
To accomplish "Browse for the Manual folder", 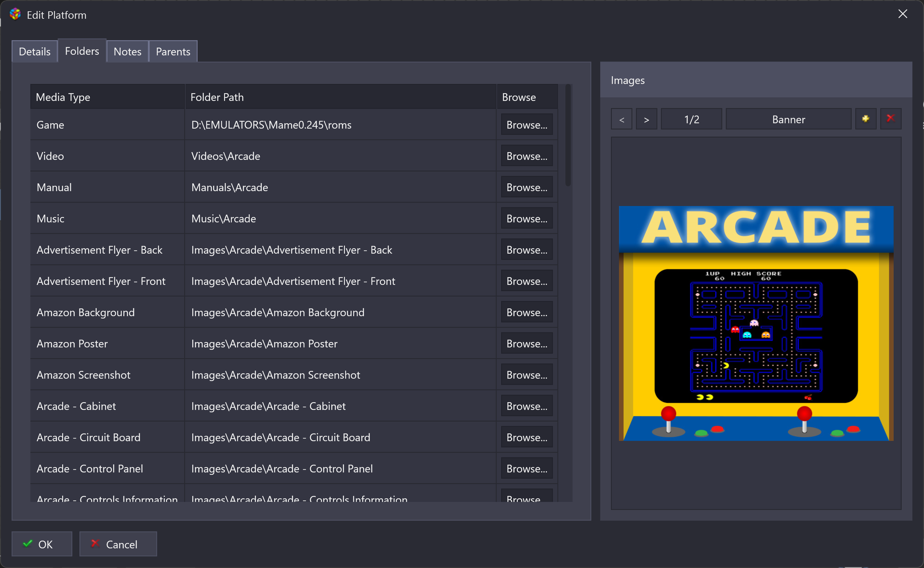I will coord(527,187).
